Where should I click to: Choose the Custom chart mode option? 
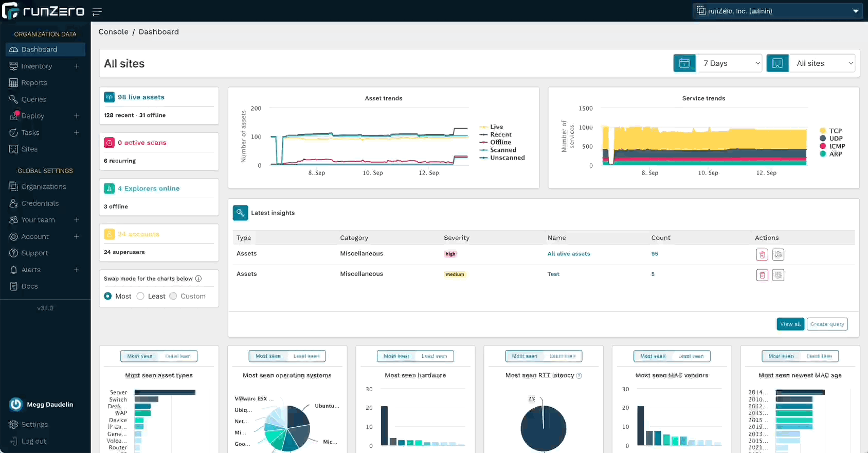click(173, 296)
